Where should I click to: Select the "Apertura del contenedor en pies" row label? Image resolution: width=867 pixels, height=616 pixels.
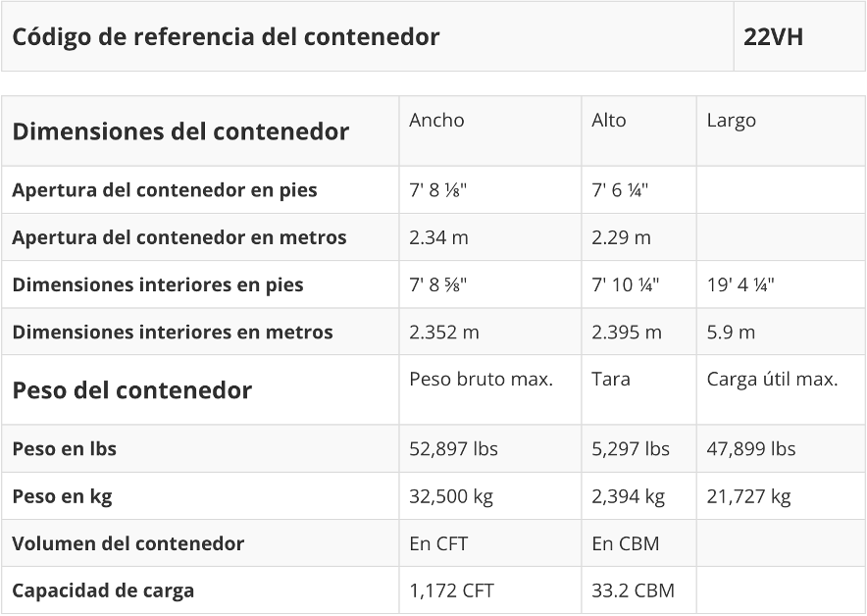(164, 190)
